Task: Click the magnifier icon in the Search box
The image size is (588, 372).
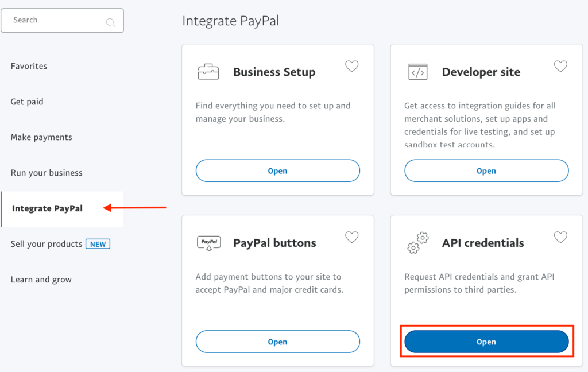Action: pos(111,22)
